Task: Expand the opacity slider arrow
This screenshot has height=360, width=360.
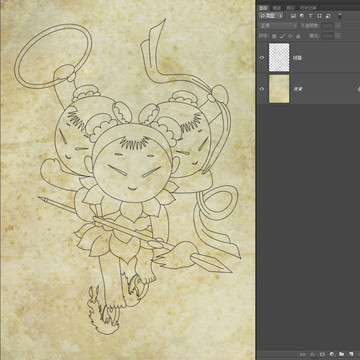Action: pos(338,26)
